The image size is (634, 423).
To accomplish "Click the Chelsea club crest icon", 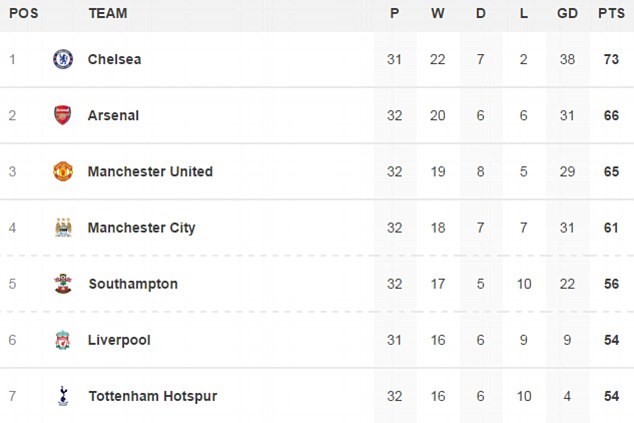I will (x=63, y=59).
